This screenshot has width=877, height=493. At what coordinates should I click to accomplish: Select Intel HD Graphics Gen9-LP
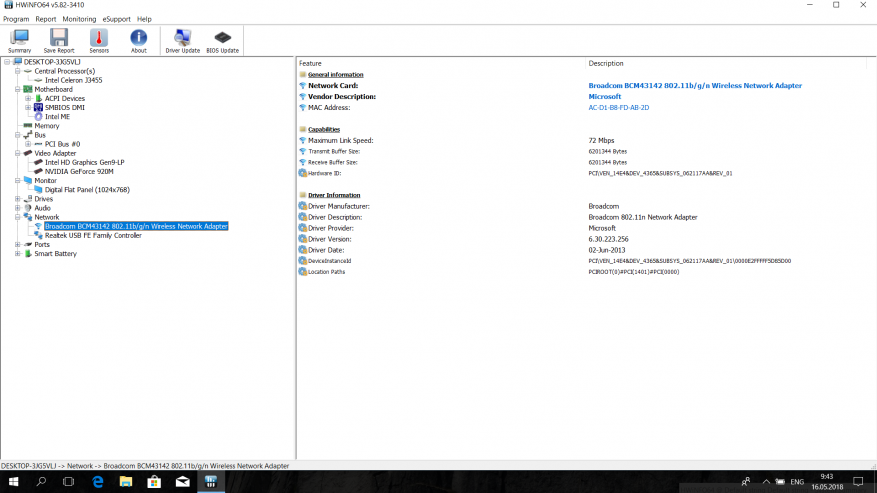84,163
